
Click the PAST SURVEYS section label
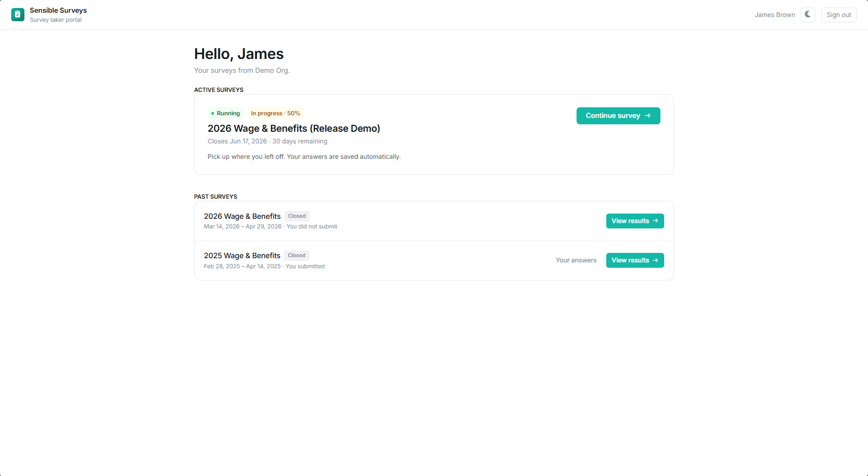216,197
